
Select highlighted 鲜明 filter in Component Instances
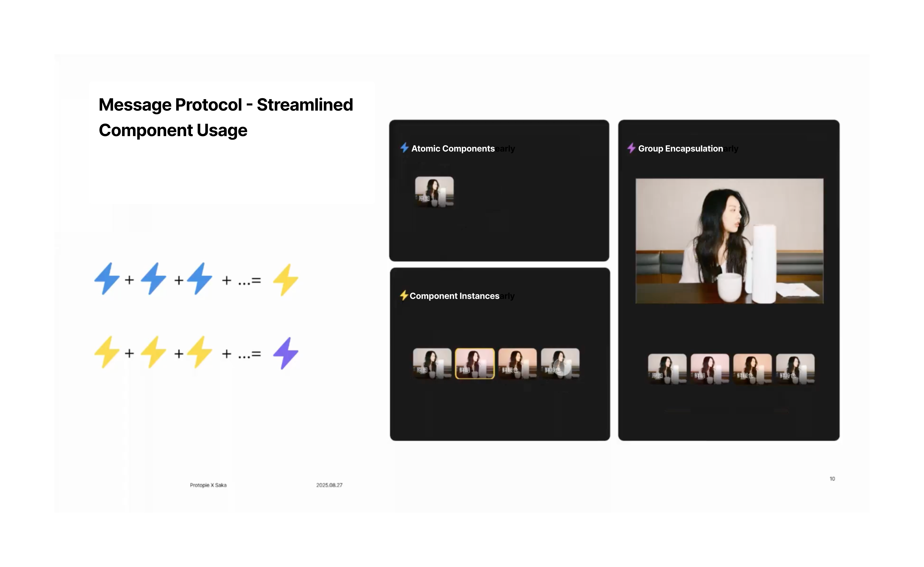475,363
